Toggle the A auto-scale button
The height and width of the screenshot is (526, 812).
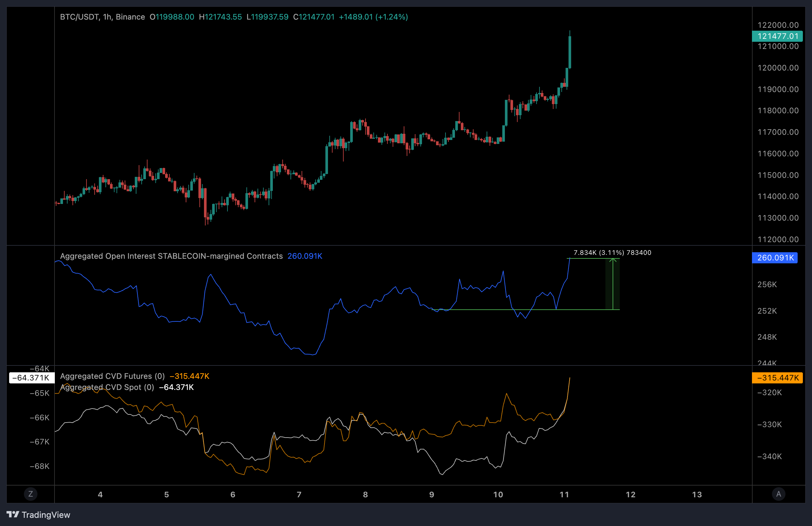click(778, 494)
